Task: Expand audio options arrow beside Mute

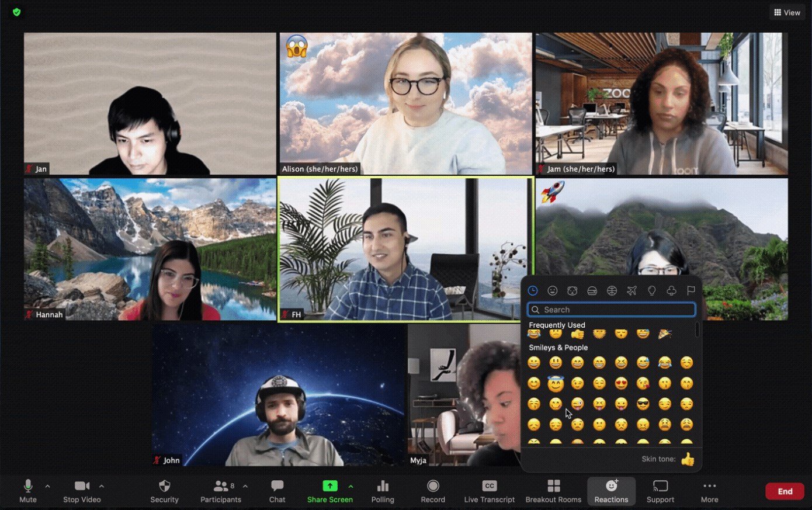Action: pos(47,486)
